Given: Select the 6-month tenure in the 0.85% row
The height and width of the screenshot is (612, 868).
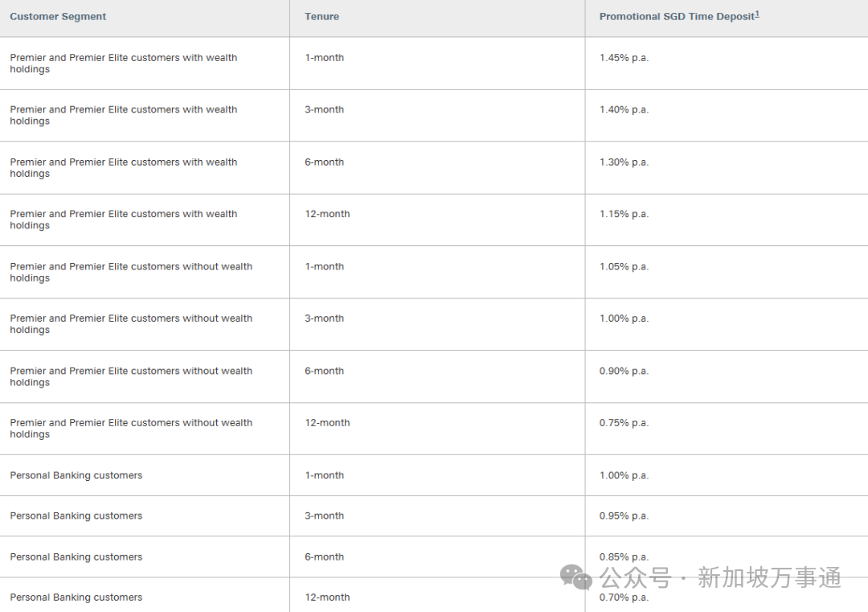Looking at the screenshot, I should [x=325, y=557].
